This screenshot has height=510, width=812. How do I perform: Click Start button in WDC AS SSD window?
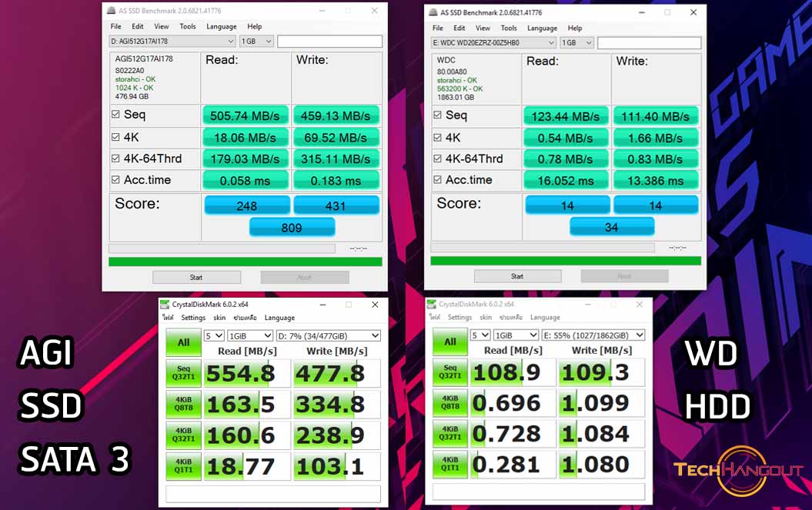(517, 276)
